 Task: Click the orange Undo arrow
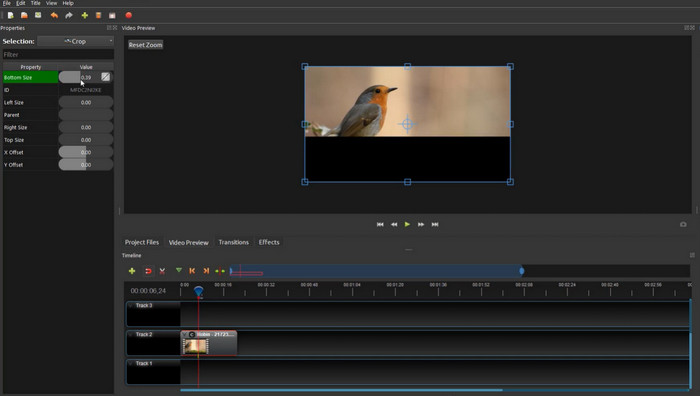pyautogui.click(x=54, y=15)
